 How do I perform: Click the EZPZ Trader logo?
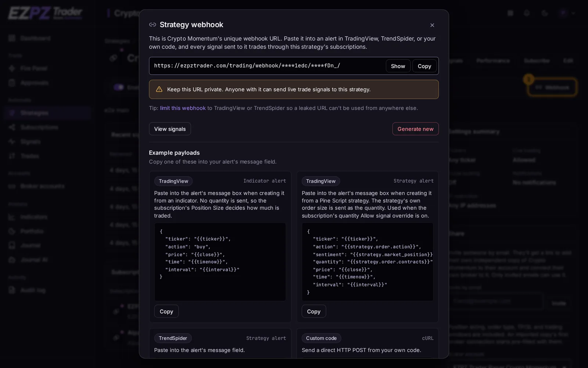click(45, 13)
